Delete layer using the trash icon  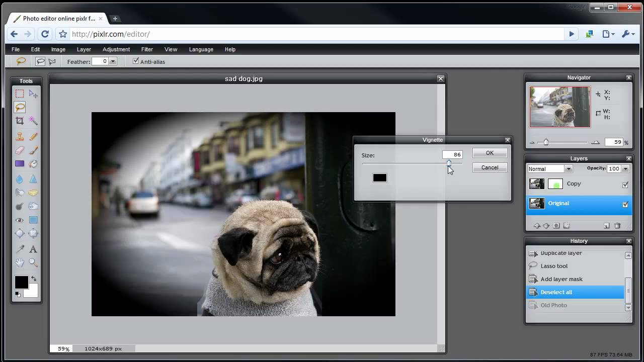point(617,226)
